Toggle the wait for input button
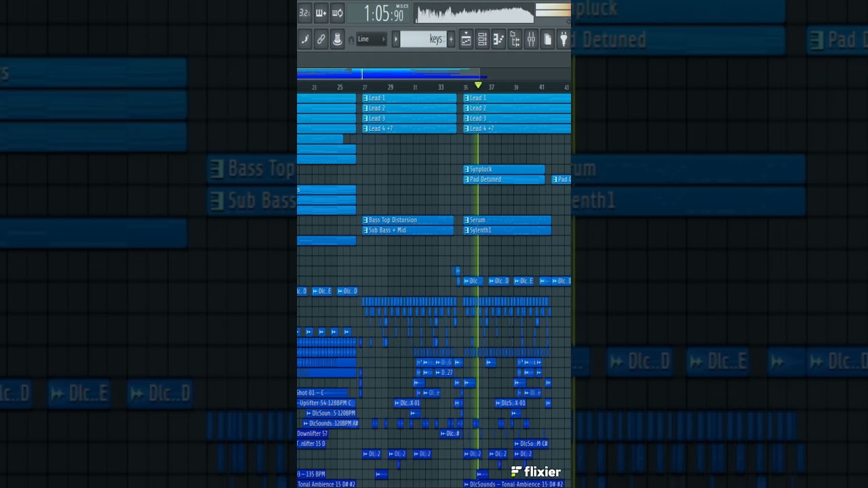The width and height of the screenshot is (868, 488). (321, 13)
